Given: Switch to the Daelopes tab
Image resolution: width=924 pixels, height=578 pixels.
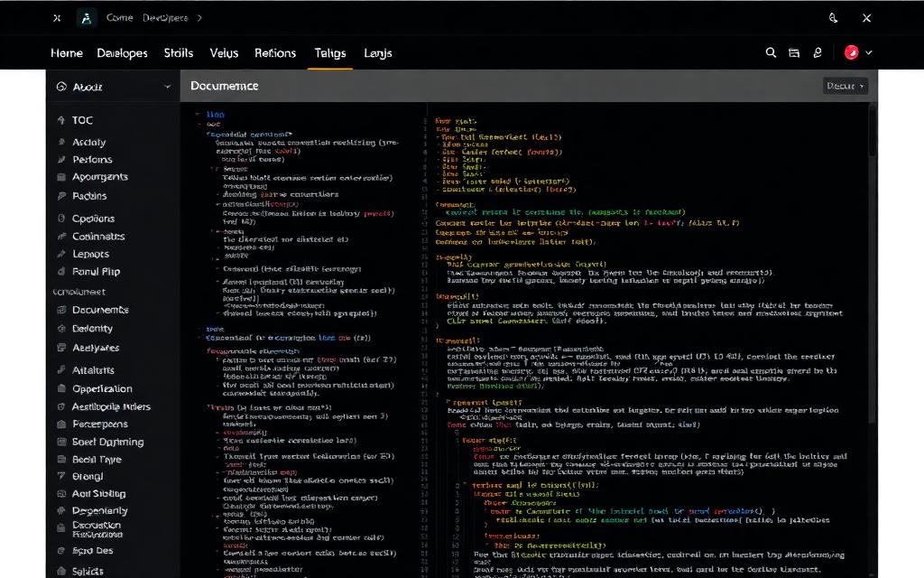Looking at the screenshot, I should 122,53.
